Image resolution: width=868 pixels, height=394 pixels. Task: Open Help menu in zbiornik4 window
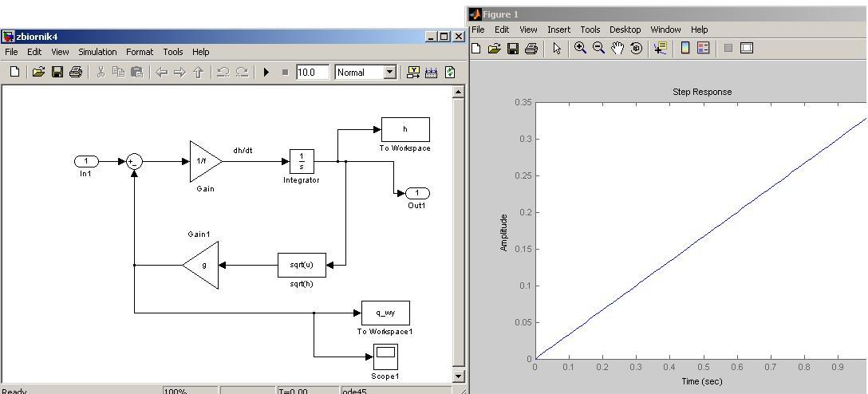[201, 52]
